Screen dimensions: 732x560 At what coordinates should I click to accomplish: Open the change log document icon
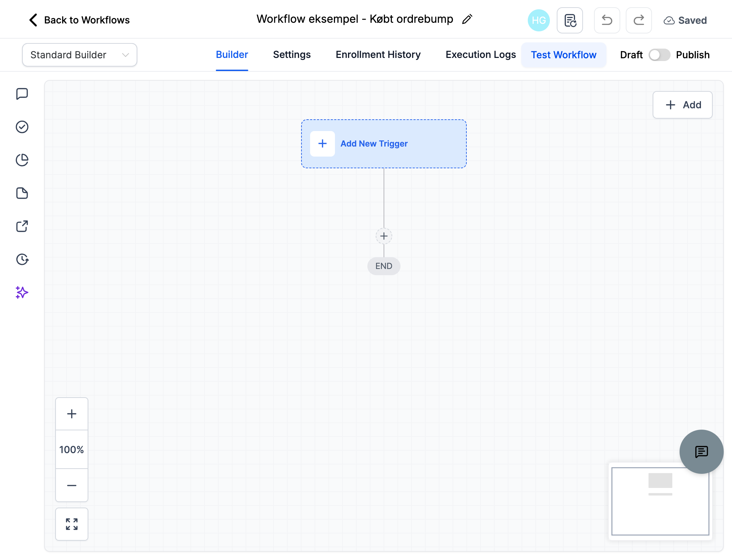click(570, 20)
